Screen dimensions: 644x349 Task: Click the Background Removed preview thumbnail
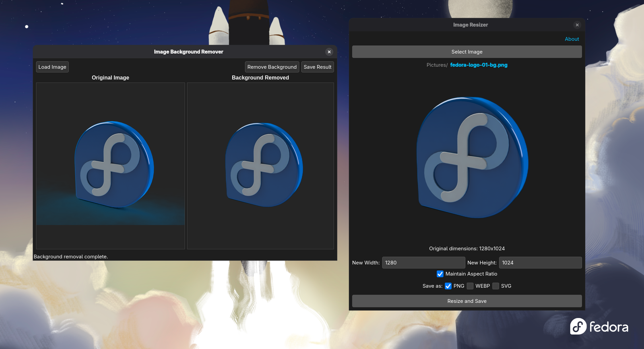[x=260, y=166]
